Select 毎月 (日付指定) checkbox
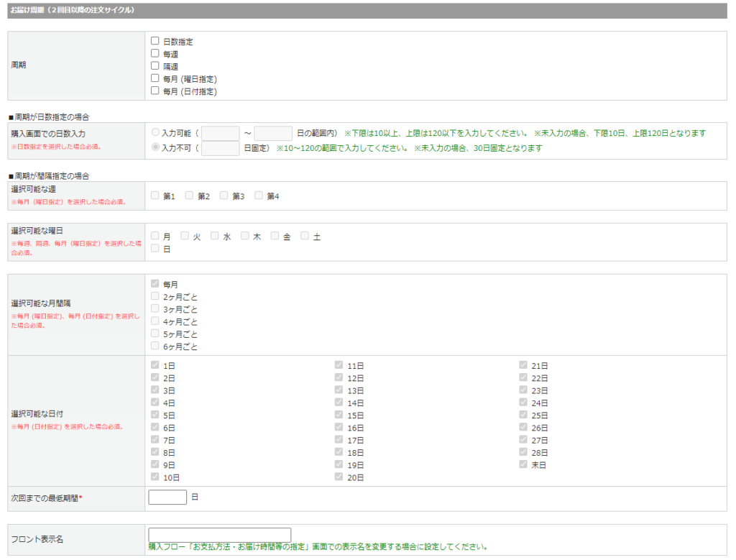The width and height of the screenshot is (736, 560). click(x=155, y=91)
